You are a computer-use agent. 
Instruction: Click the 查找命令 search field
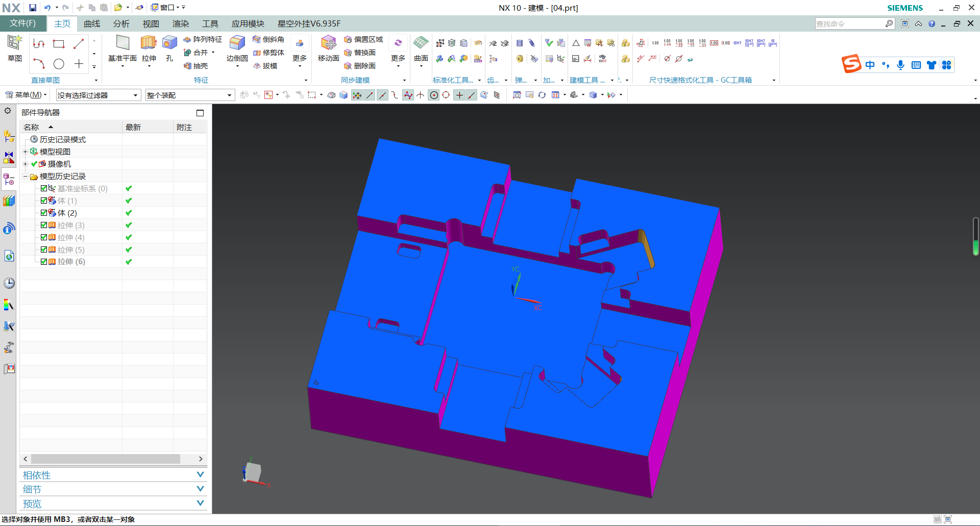(849, 23)
